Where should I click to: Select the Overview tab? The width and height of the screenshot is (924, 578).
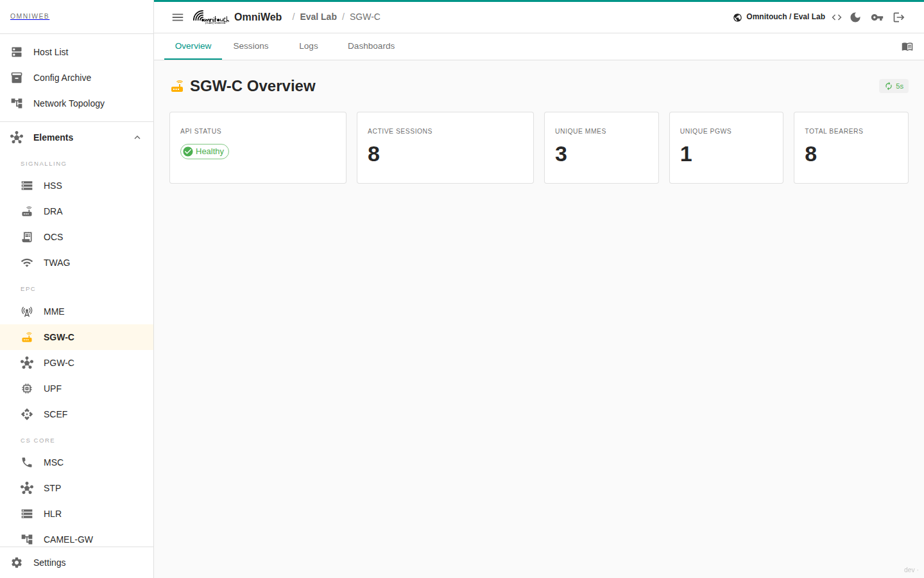point(193,46)
